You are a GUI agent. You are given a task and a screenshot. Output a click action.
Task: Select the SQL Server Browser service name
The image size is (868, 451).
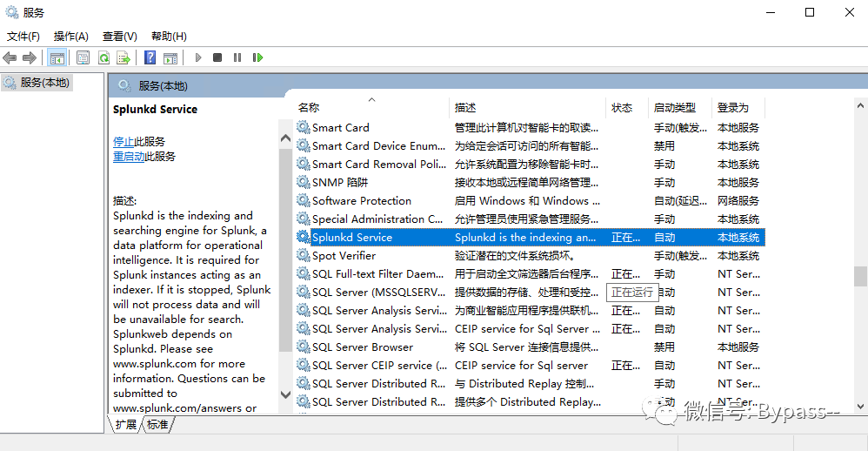(x=363, y=347)
